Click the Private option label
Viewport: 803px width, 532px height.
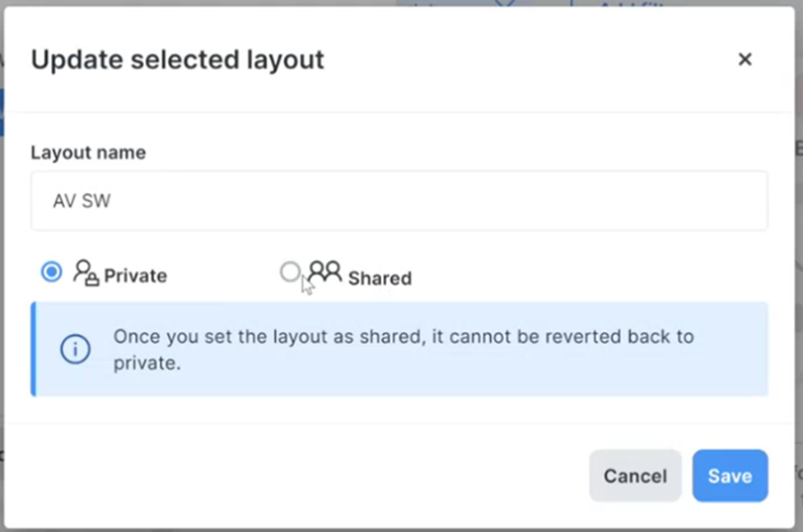pyautogui.click(x=135, y=276)
